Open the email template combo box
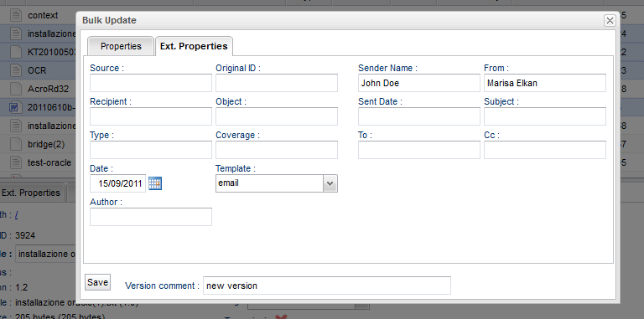 click(x=277, y=183)
